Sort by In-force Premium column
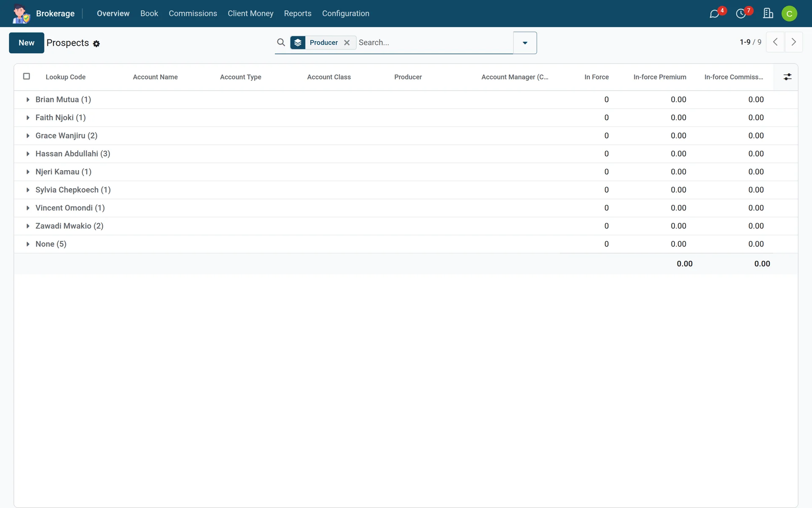The height and width of the screenshot is (508, 812). pos(659,77)
